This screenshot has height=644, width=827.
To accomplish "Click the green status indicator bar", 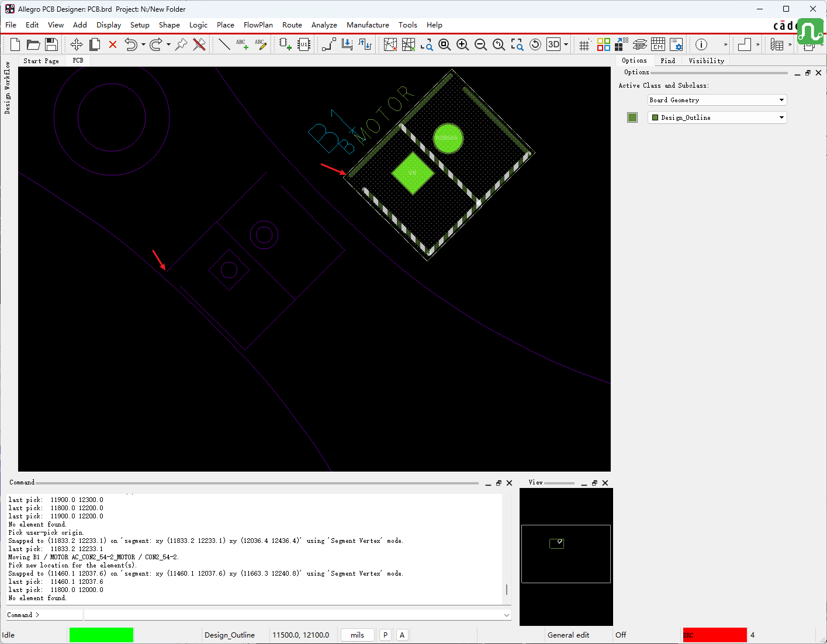I will [x=101, y=635].
